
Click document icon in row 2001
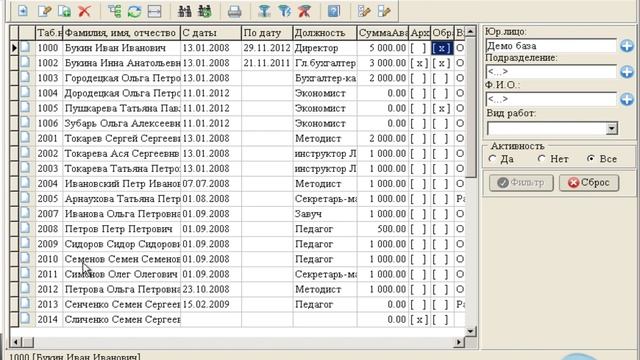pyautogui.click(x=25, y=138)
